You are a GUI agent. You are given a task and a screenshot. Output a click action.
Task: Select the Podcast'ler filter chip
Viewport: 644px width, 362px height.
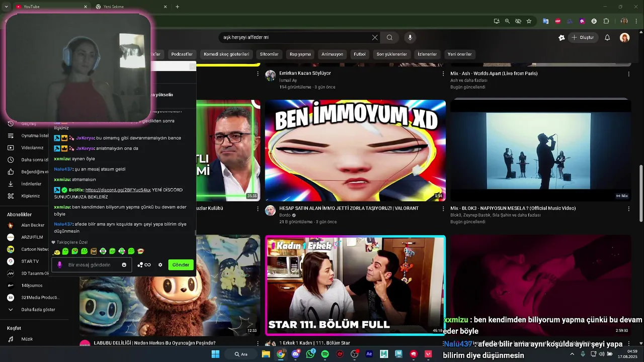click(182, 54)
